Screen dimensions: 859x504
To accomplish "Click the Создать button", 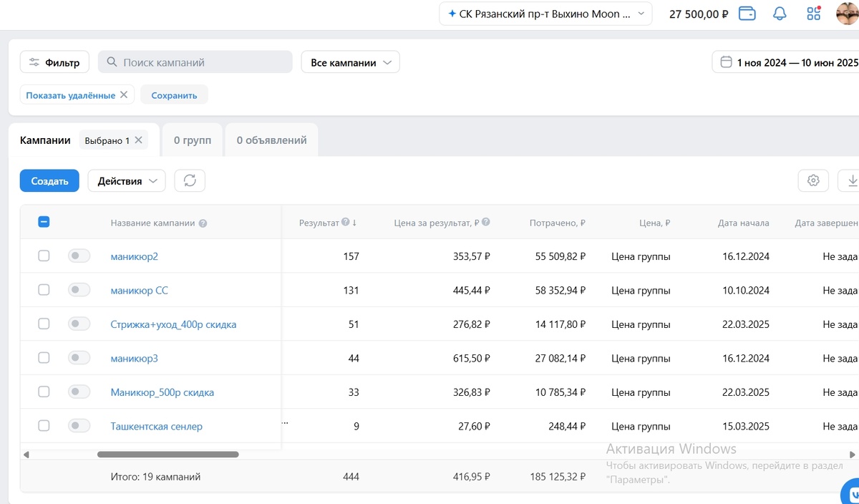I will click(x=49, y=181).
